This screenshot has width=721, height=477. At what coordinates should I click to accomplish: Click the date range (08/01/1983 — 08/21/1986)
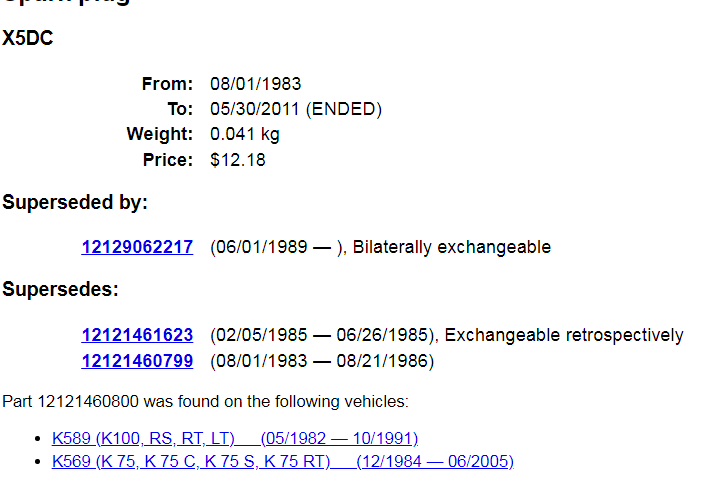pyautogui.click(x=322, y=360)
